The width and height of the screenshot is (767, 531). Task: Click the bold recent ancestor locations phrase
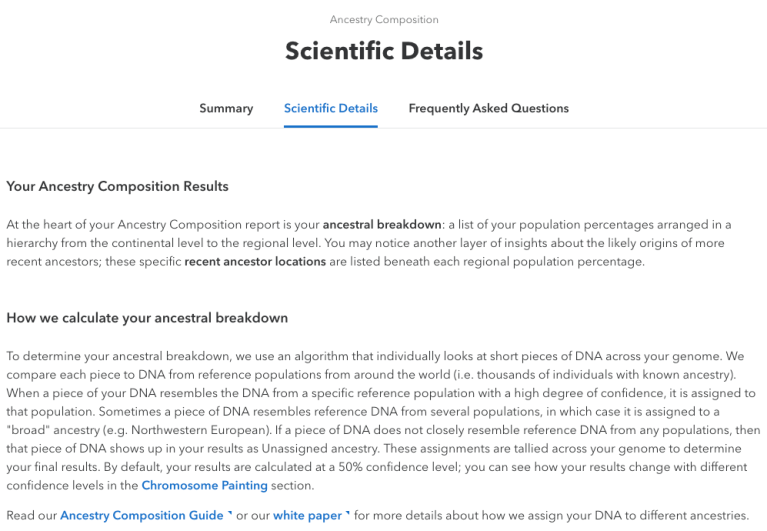(x=255, y=261)
